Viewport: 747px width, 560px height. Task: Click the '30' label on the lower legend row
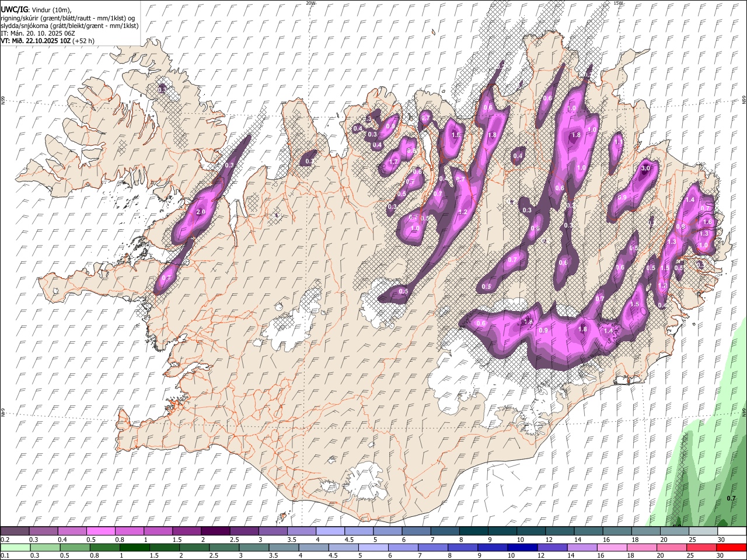pos(721,555)
